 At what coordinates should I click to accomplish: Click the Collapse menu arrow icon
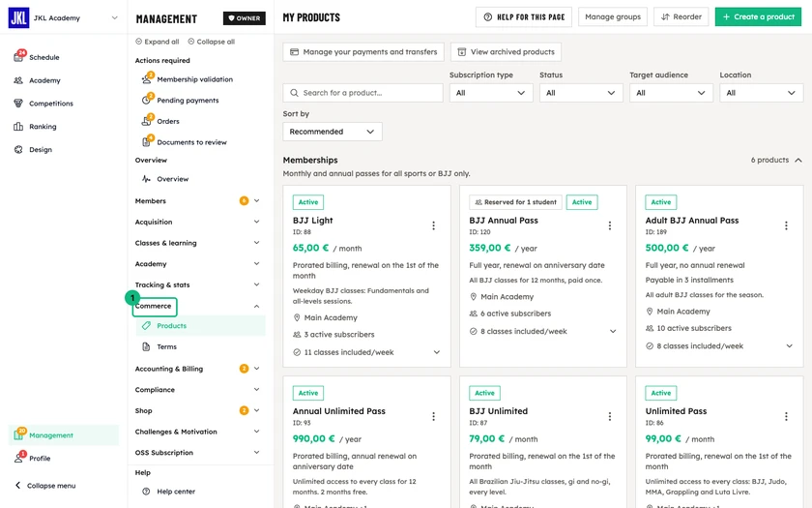[17, 485]
